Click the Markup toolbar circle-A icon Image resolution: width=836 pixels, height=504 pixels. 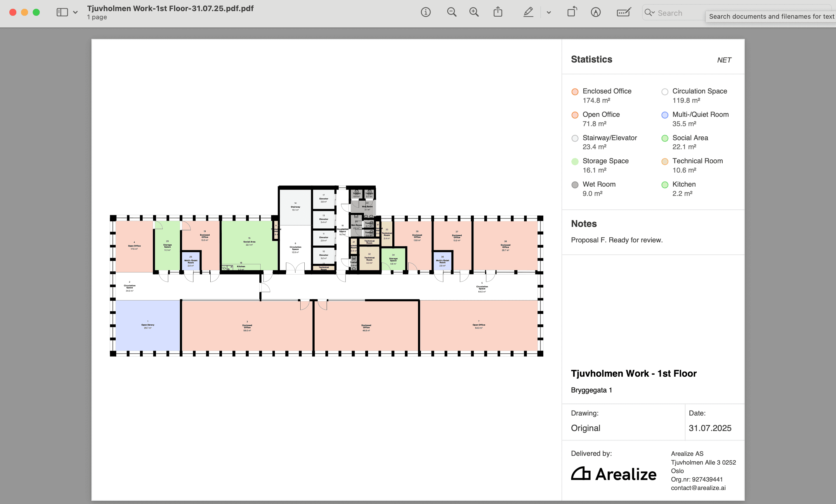point(595,13)
